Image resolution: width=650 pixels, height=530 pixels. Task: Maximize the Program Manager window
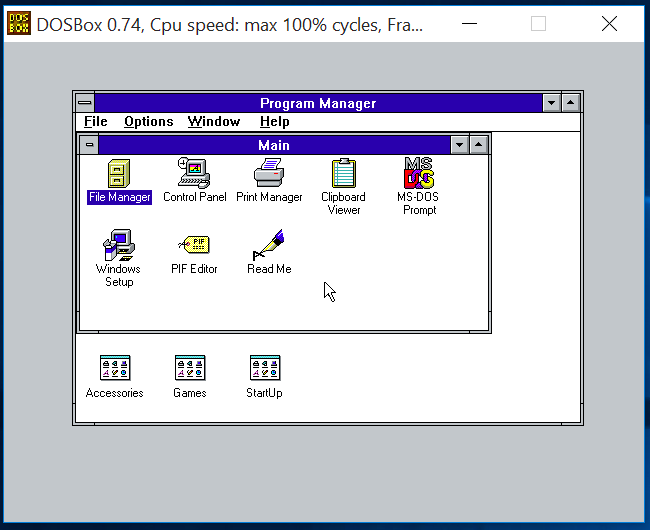point(571,102)
